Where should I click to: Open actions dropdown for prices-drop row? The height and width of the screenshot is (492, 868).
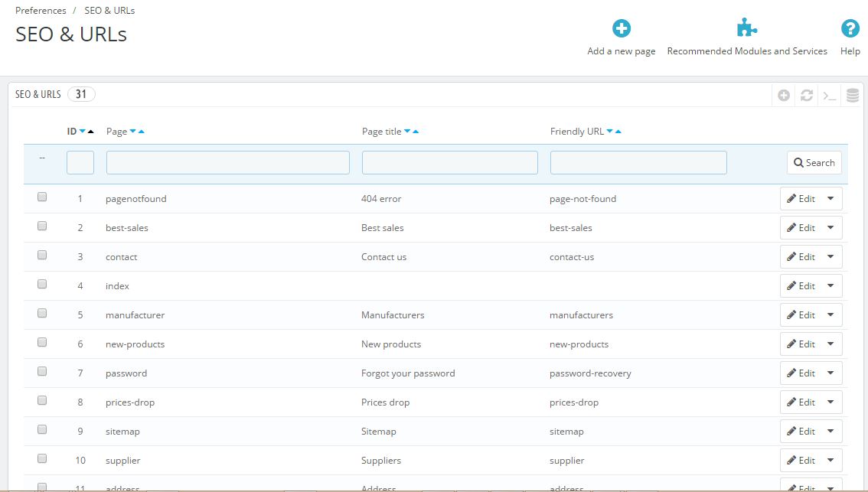(831, 402)
